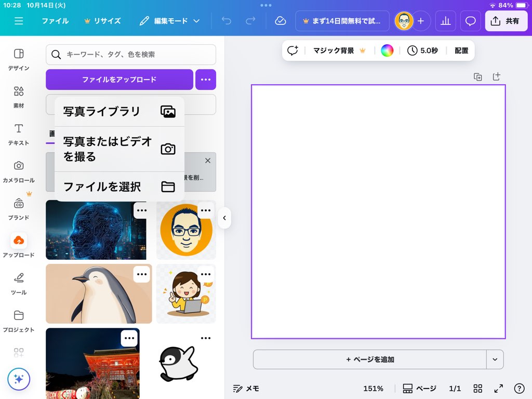Image resolution: width=532 pixels, height=399 pixels.
Task: Click the ページを追加 button
Action: (x=369, y=360)
